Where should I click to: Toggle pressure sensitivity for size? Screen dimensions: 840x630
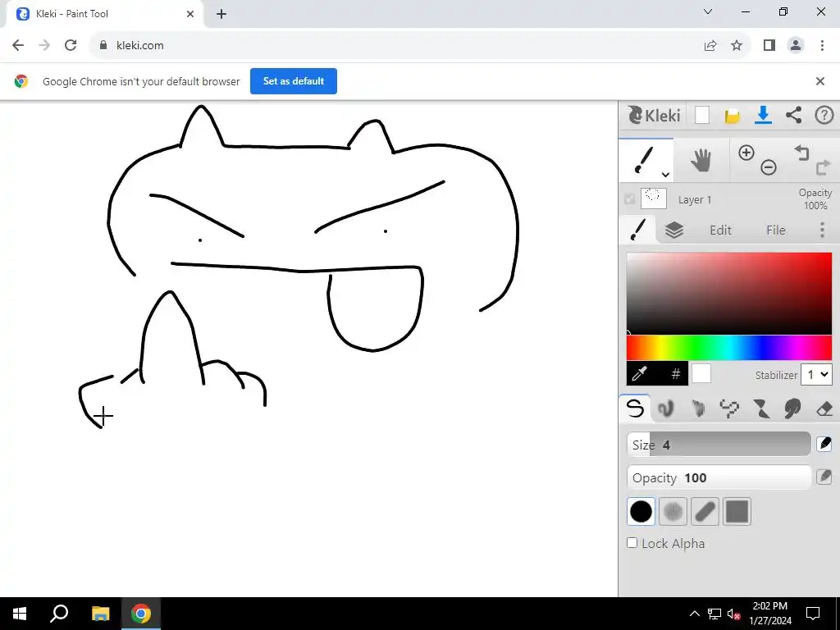[x=824, y=444]
